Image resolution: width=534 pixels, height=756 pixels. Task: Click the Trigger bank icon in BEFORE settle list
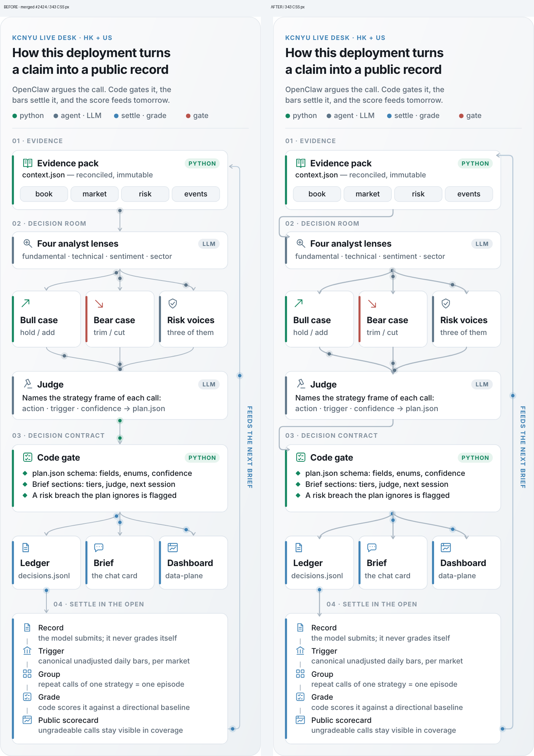[x=27, y=651]
